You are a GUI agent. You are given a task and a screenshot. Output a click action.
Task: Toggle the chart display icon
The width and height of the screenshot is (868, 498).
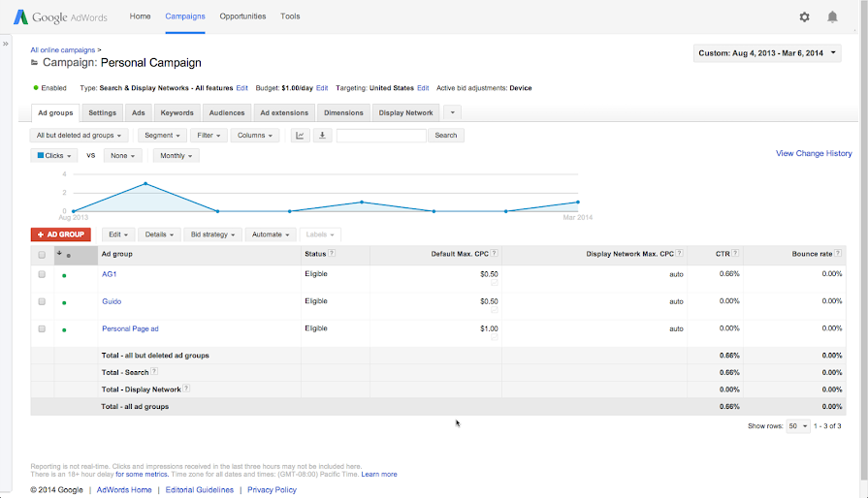click(301, 136)
